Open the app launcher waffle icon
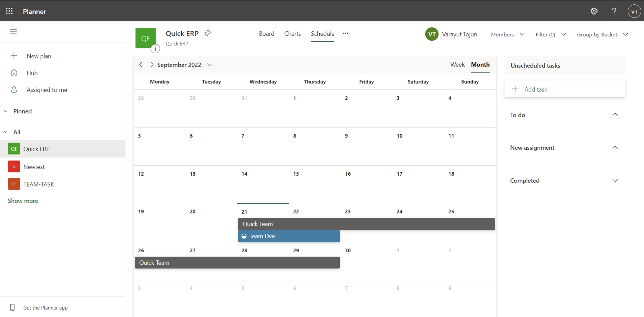 9,11
